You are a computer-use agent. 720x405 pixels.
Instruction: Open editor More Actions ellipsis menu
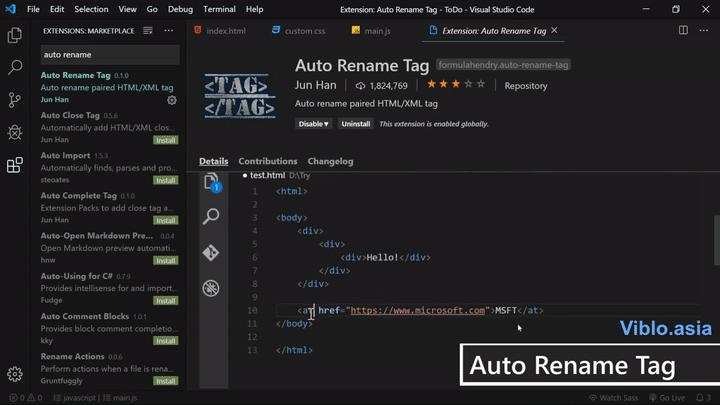704,31
